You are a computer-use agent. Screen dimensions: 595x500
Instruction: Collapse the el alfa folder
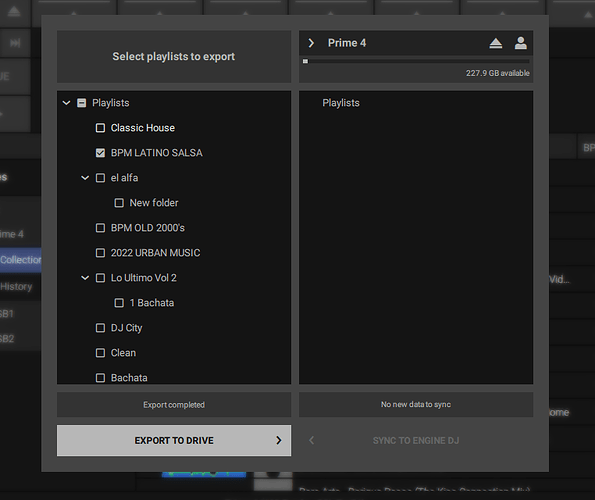[x=85, y=178]
